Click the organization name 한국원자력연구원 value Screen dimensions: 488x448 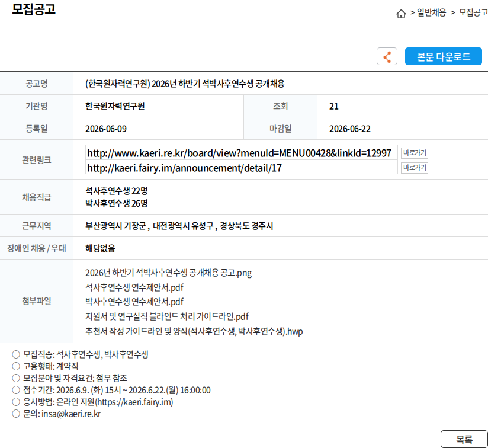pyautogui.click(x=115, y=106)
